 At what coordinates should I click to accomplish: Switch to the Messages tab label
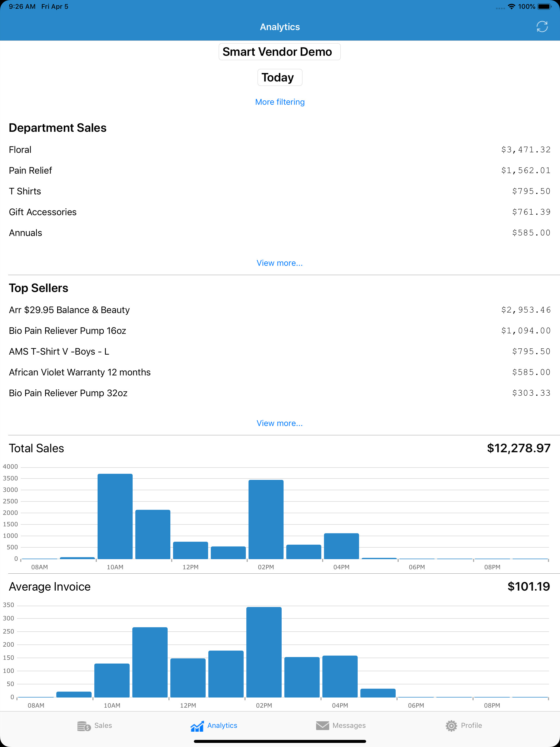pyautogui.click(x=349, y=725)
